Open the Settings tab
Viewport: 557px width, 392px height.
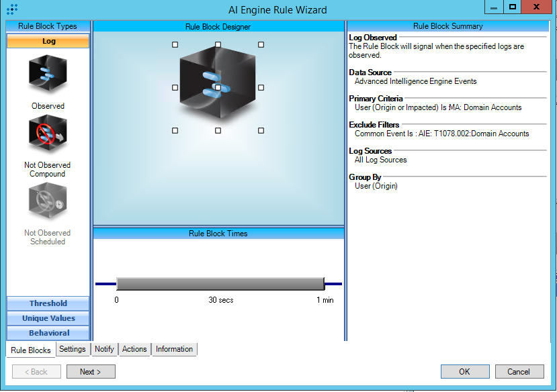tap(72, 349)
